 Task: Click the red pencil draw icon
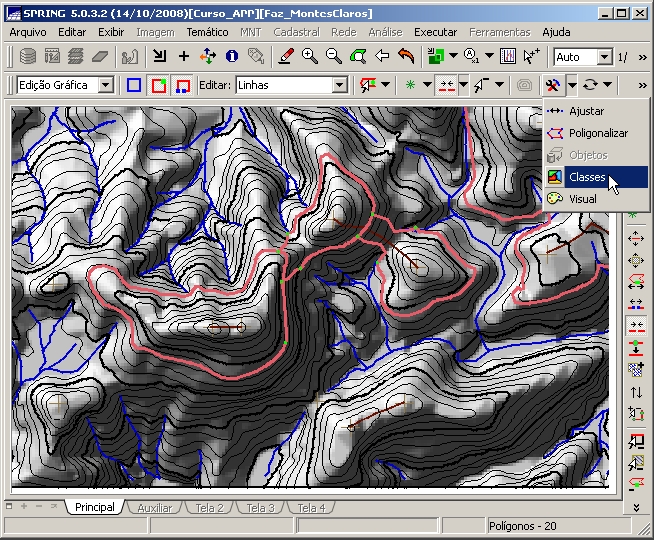click(x=286, y=57)
